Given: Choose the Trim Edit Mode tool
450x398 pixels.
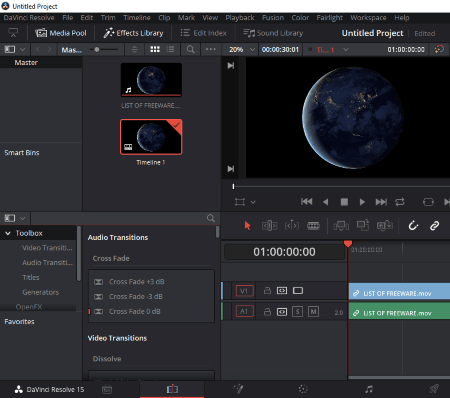Looking at the screenshot, I should [269, 226].
